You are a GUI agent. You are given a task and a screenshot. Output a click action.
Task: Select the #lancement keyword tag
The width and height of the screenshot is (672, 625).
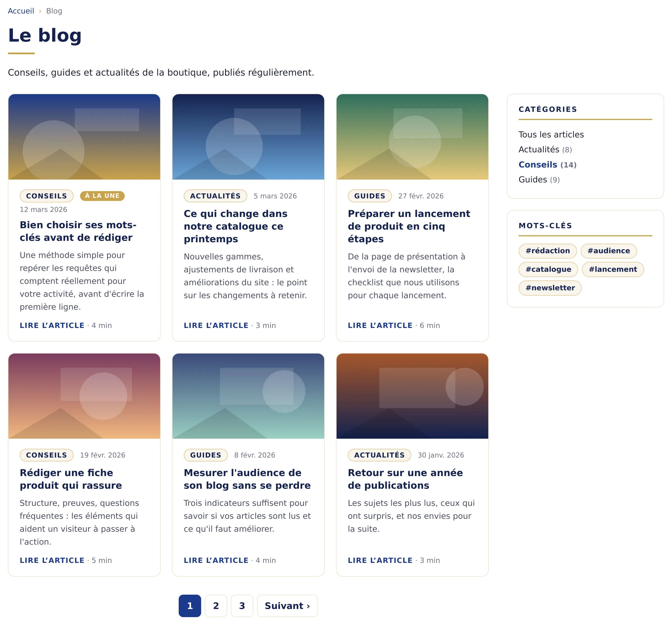613,270
